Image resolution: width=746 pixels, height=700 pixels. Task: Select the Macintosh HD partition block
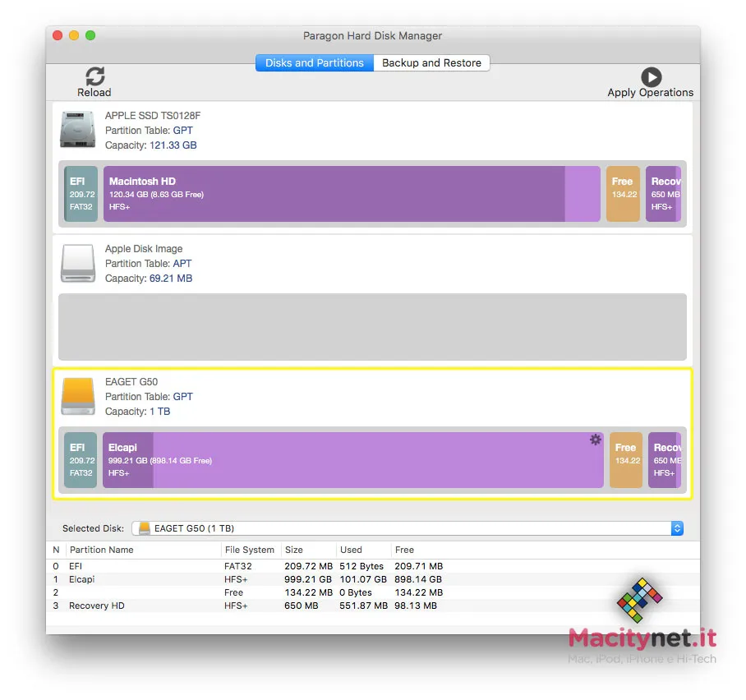(329, 194)
